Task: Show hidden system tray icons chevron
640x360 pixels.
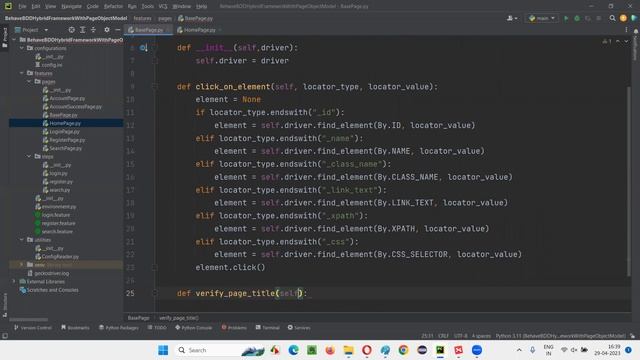Action: coord(519,350)
